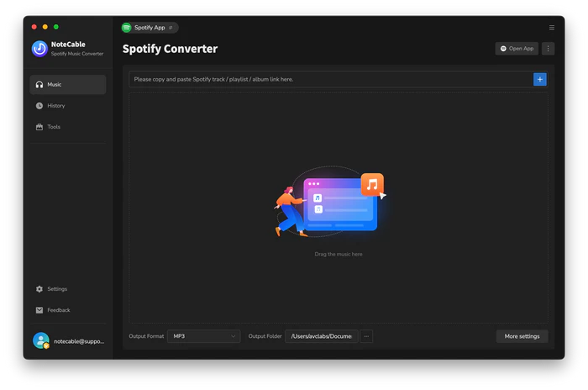Open the notecable@suppo... account entry
This screenshot has height=390, width=588.
click(69, 340)
